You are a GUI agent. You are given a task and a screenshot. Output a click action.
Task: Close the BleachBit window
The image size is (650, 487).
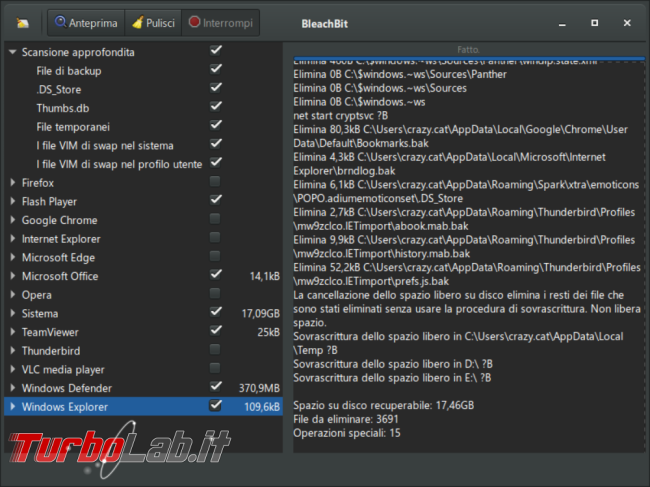627,23
